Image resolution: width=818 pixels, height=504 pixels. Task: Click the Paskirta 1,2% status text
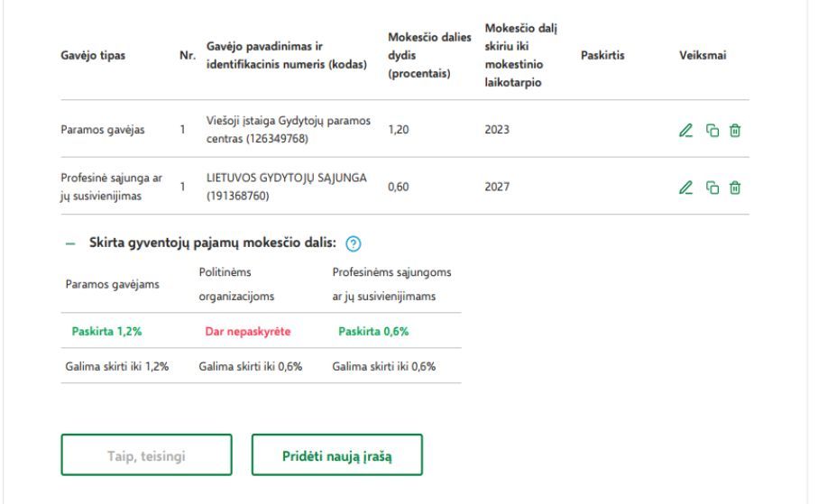[x=106, y=331]
